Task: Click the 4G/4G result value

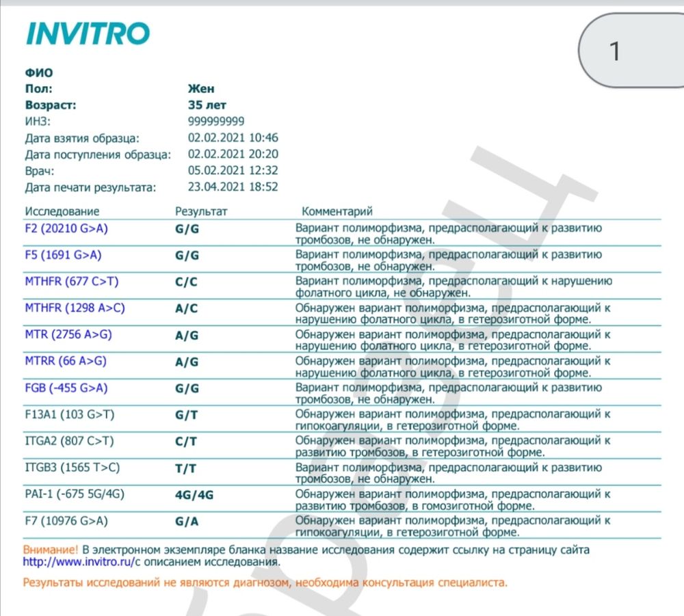Action: pyautogui.click(x=194, y=494)
